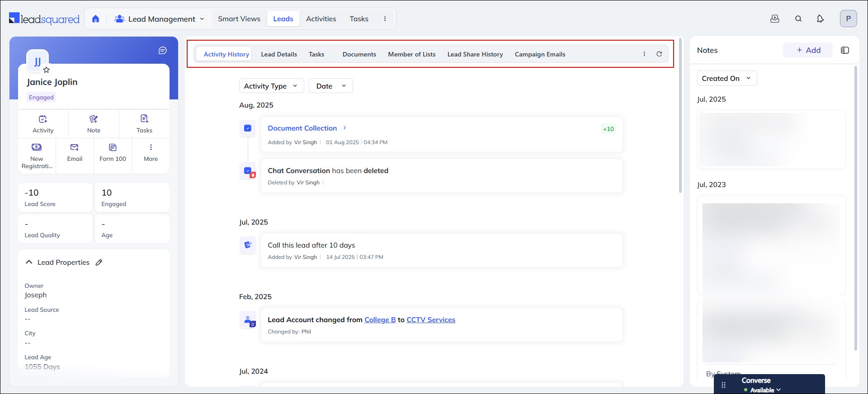The height and width of the screenshot is (394, 868).
Task: Open New Registration action
Action: coord(37,156)
